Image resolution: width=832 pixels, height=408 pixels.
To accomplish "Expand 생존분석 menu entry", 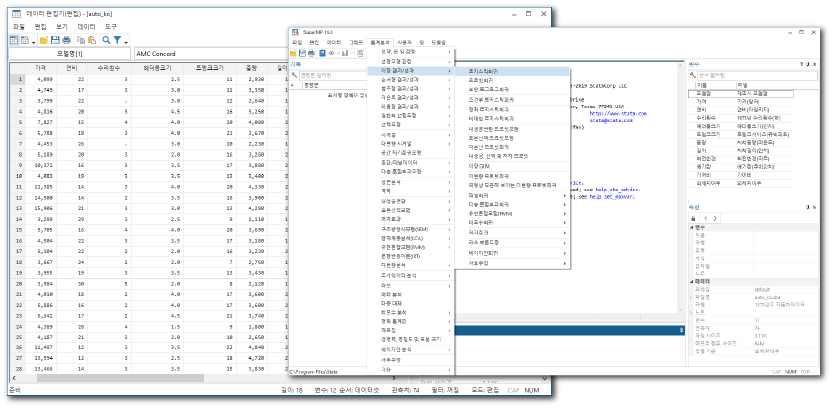I will (411, 181).
